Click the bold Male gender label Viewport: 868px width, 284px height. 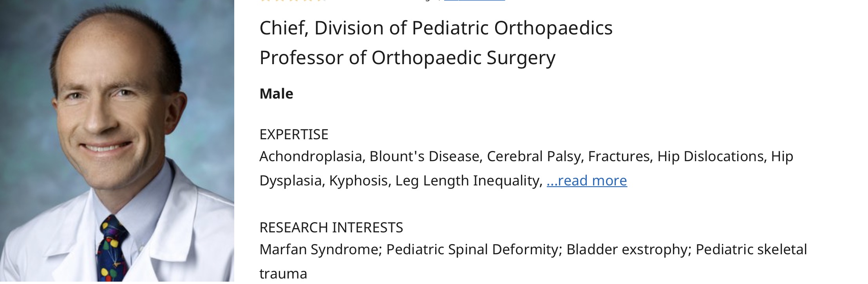[x=276, y=94]
